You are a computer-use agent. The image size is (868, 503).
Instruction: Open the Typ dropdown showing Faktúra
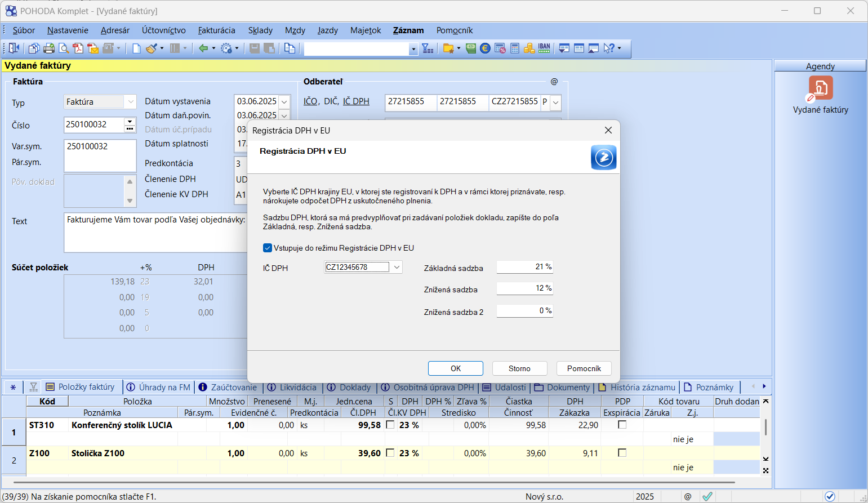click(131, 102)
